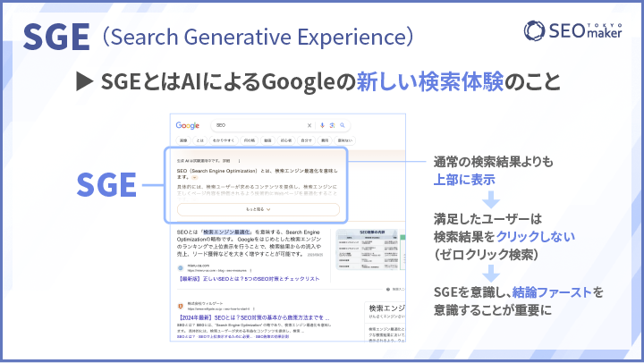Select the 費用 filter chip
The width and height of the screenshot is (644, 363).
(x=325, y=140)
